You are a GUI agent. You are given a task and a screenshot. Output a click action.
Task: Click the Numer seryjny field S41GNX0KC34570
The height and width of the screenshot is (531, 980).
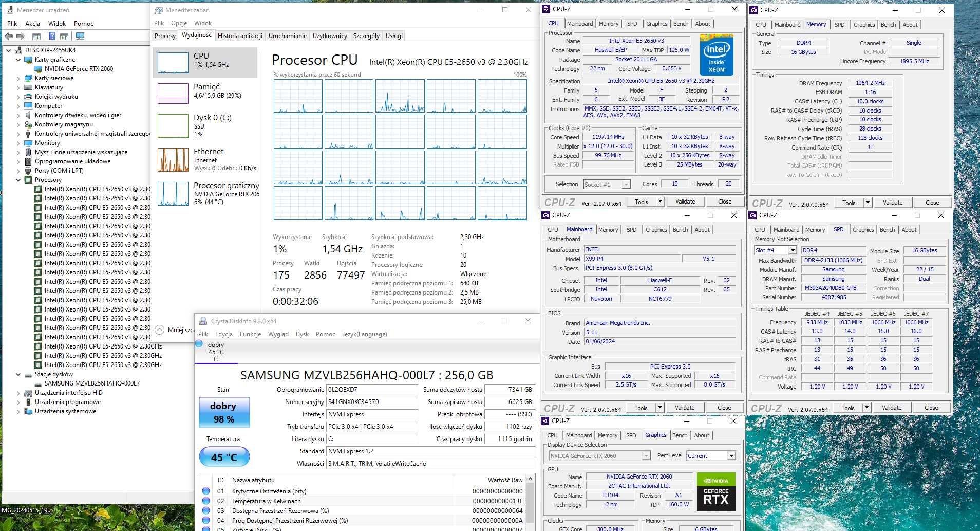[372, 402]
